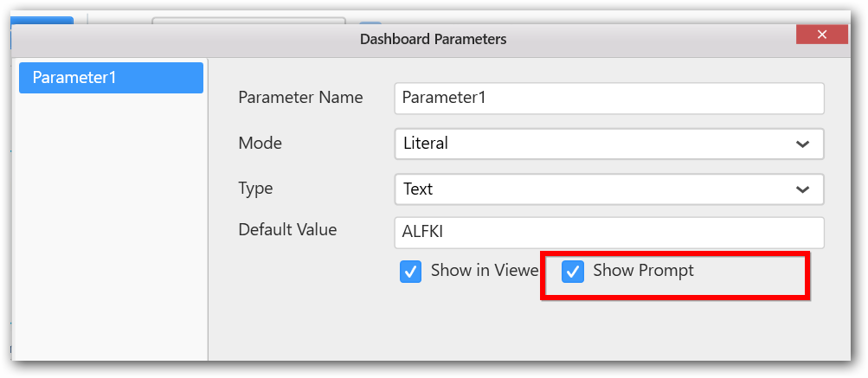Open the Mode dropdown showing Literal
Image resolution: width=868 pixels, height=378 pixels.
tap(597, 144)
